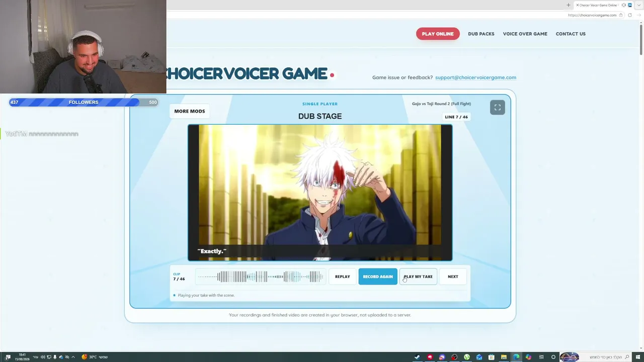
Task: Open the Copilot taskbar icon
Action: coord(528,357)
